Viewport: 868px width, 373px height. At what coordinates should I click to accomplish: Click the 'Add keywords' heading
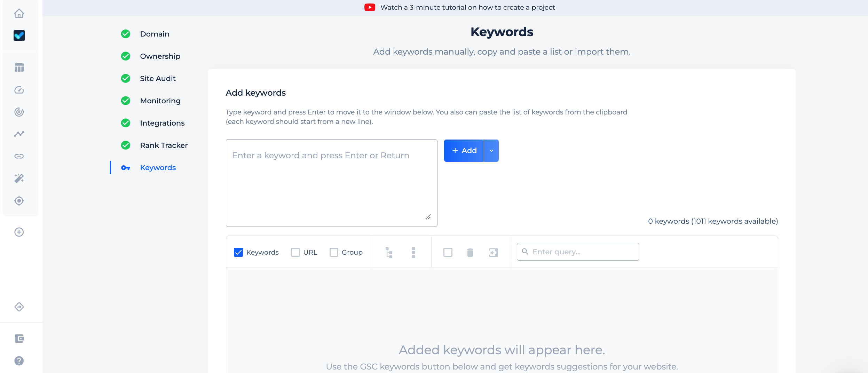point(255,93)
